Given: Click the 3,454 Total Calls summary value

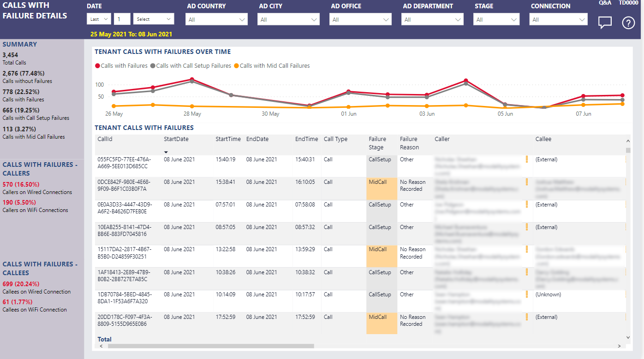Looking at the screenshot, I should pyautogui.click(x=11, y=55).
